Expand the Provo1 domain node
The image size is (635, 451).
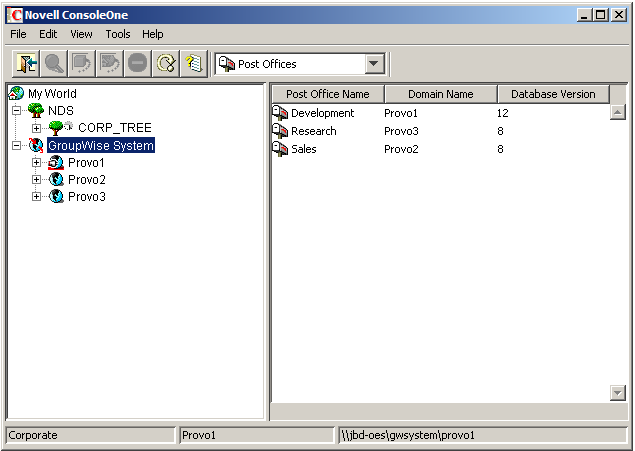(36, 162)
